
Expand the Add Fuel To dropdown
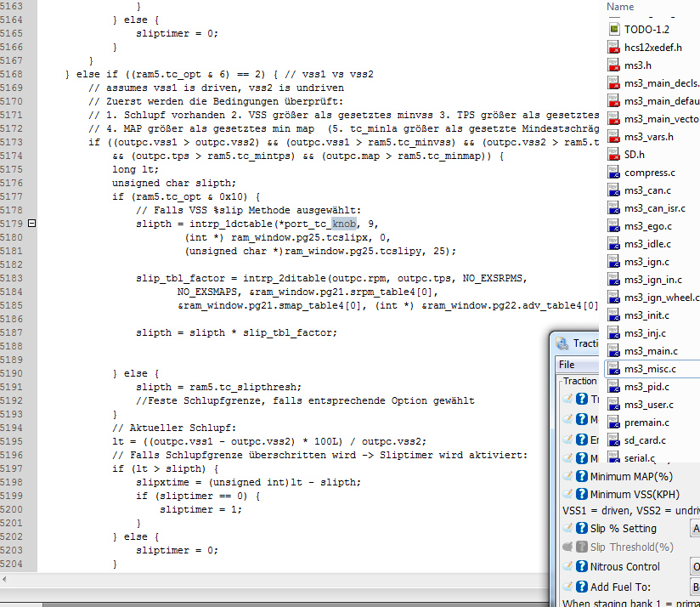(695, 587)
